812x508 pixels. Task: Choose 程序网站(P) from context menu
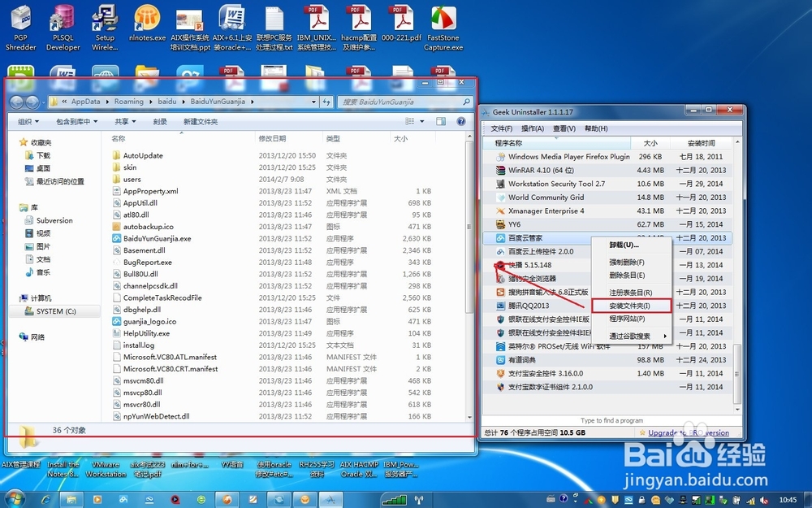[x=631, y=319]
